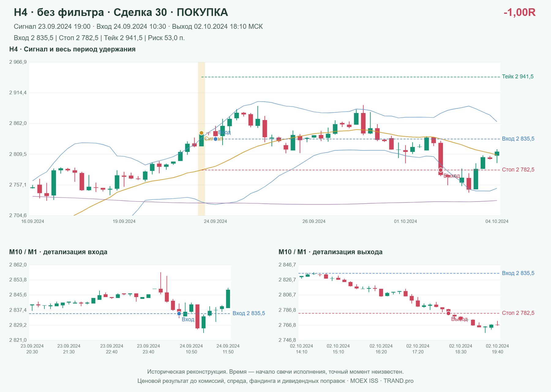Click the heading M10 / M1 · детализация выхода

pyautogui.click(x=331, y=252)
